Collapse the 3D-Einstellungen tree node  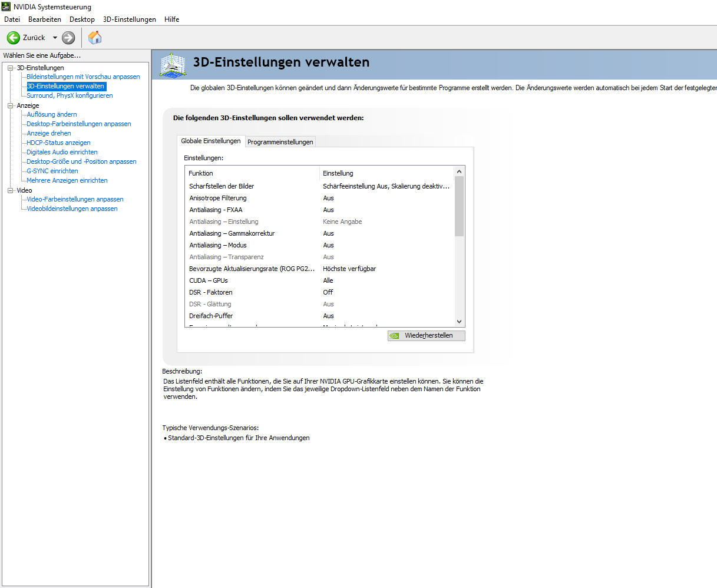tap(10, 68)
